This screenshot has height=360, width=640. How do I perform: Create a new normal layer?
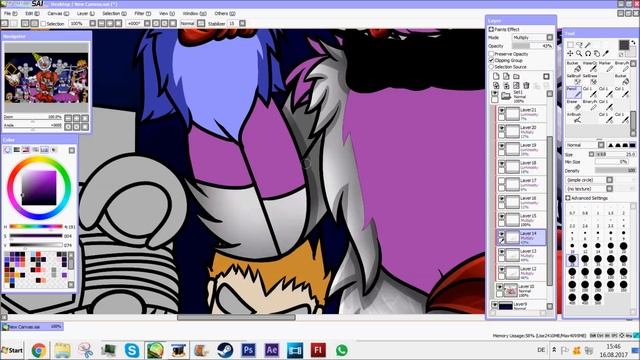[496, 76]
